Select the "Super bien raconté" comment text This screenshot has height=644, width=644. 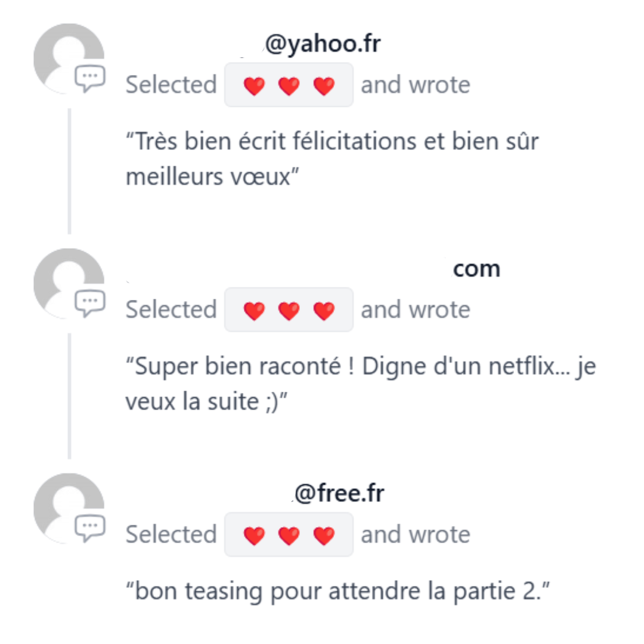pos(361,383)
